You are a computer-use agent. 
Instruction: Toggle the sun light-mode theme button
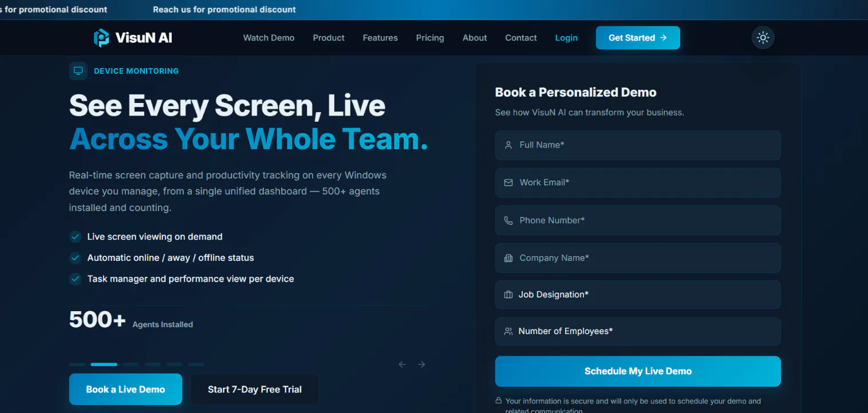tap(763, 38)
